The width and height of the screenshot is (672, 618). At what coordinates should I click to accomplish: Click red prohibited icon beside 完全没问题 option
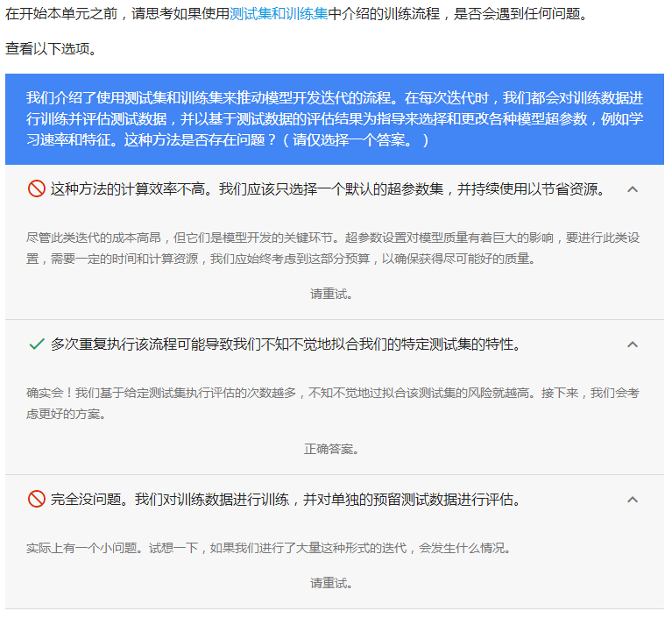[37, 500]
